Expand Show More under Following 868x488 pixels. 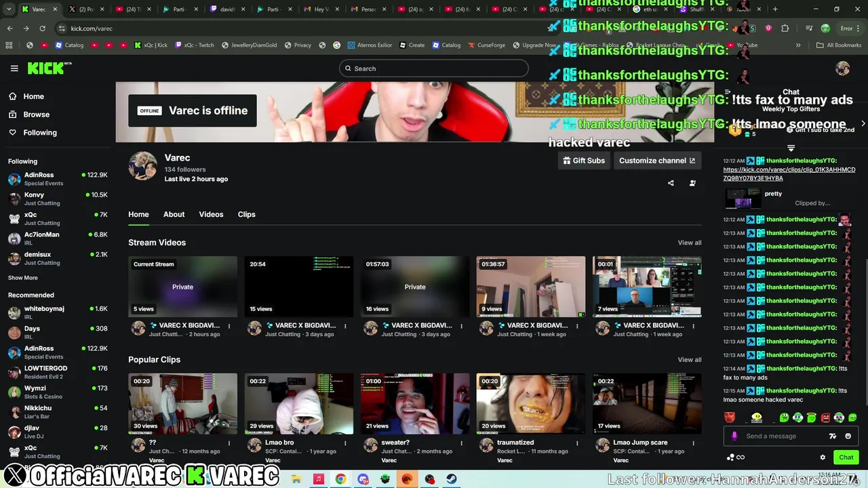coord(23,278)
